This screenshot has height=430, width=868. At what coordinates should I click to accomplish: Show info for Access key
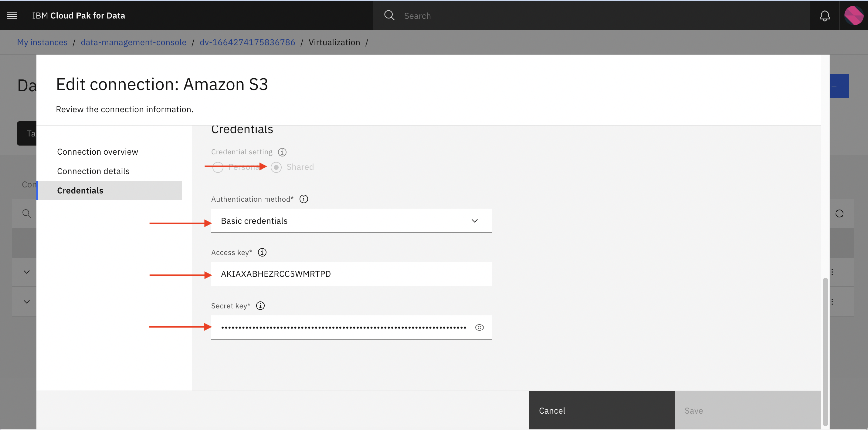tap(262, 252)
